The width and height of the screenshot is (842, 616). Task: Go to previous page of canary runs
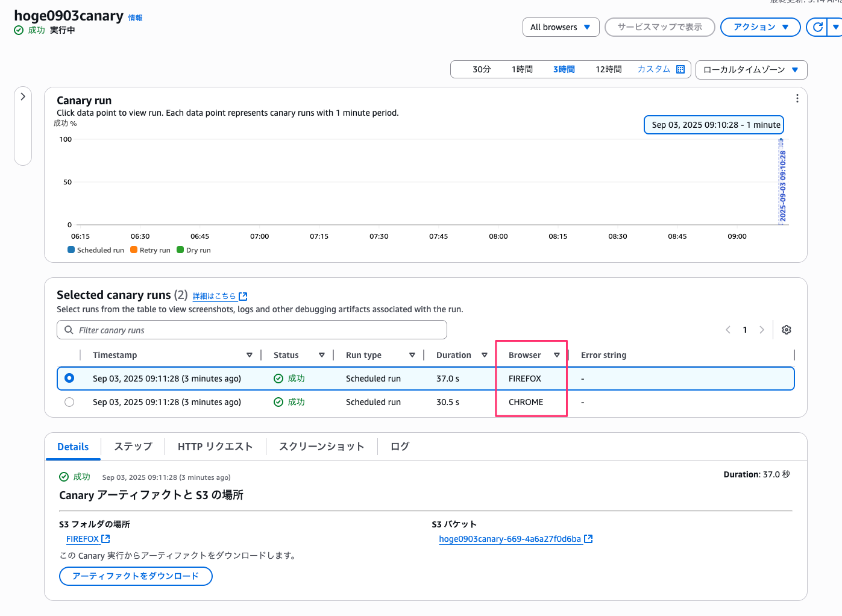pos(728,330)
